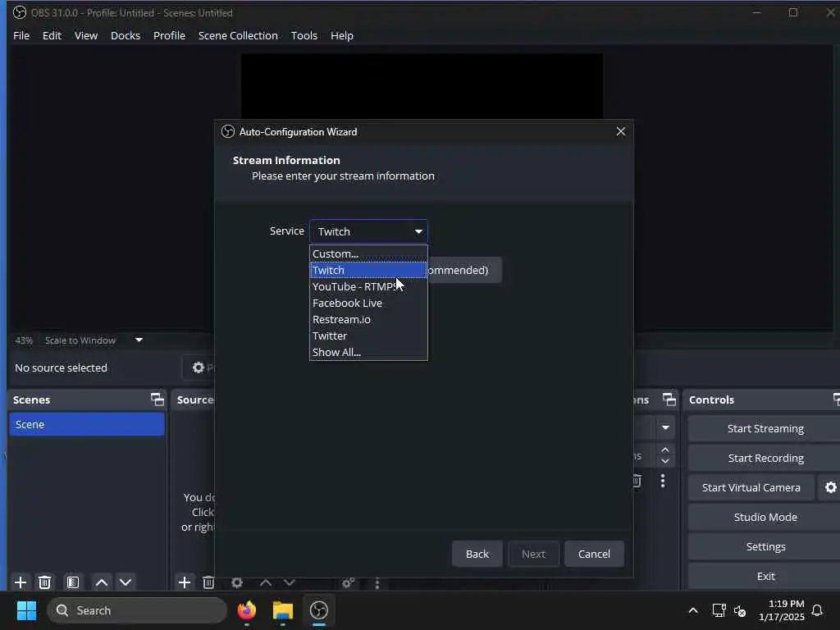This screenshot has width=840, height=630.
Task: Move scene down with arrow icon
Action: [126, 582]
